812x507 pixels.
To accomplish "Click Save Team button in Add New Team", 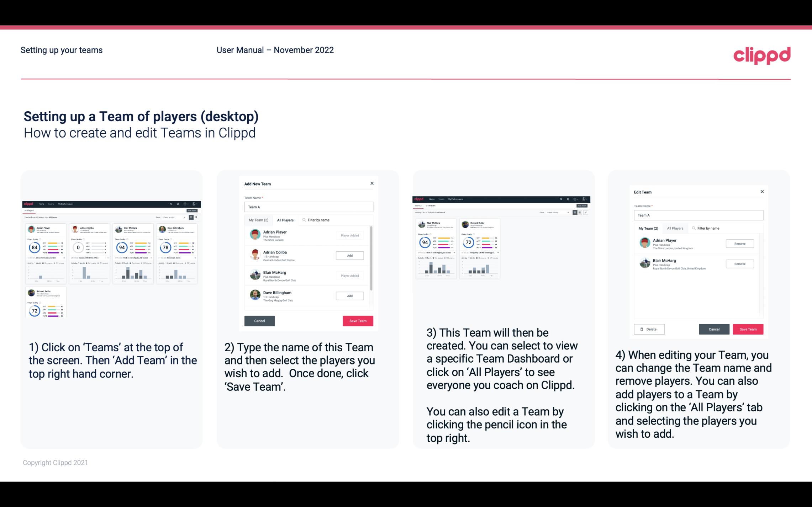I will pyautogui.click(x=358, y=320).
